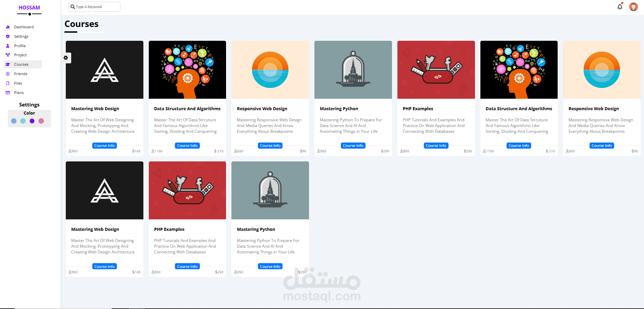
Task: Open Course Info for top-row PHP Examples
Action: 436,146
